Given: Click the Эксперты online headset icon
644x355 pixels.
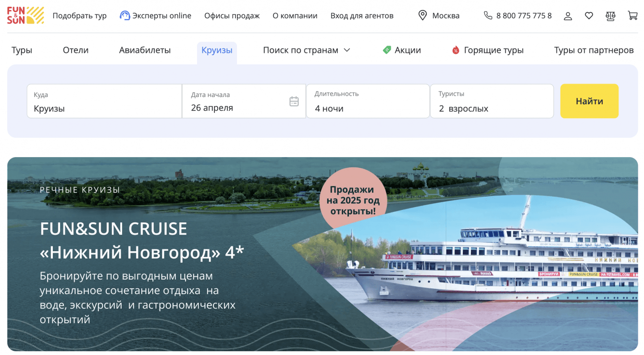Looking at the screenshot, I should [125, 15].
